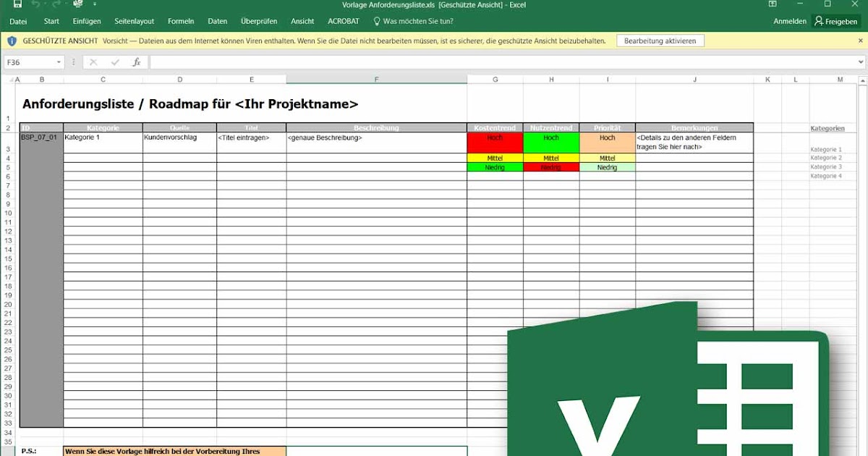This screenshot has width=868, height=456.
Task: Select 'Kategorie 4' in the side list
Action: (826, 176)
